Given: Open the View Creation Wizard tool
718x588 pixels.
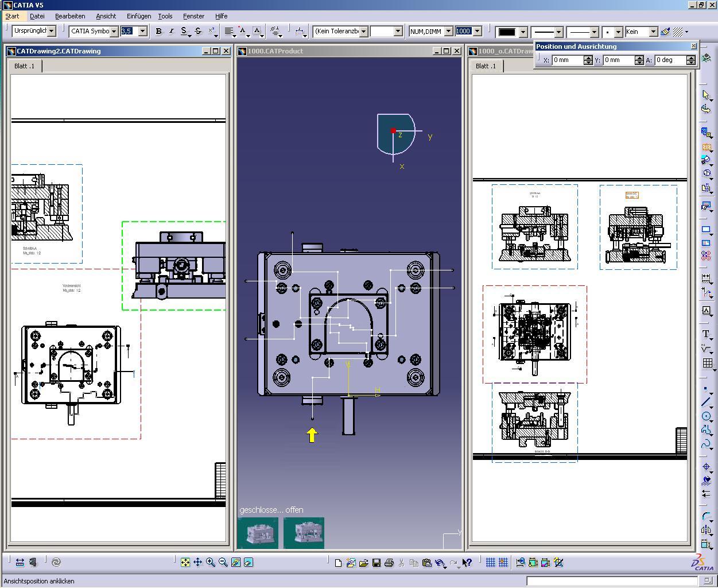Looking at the screenshot, I should (x=707, y=205).
